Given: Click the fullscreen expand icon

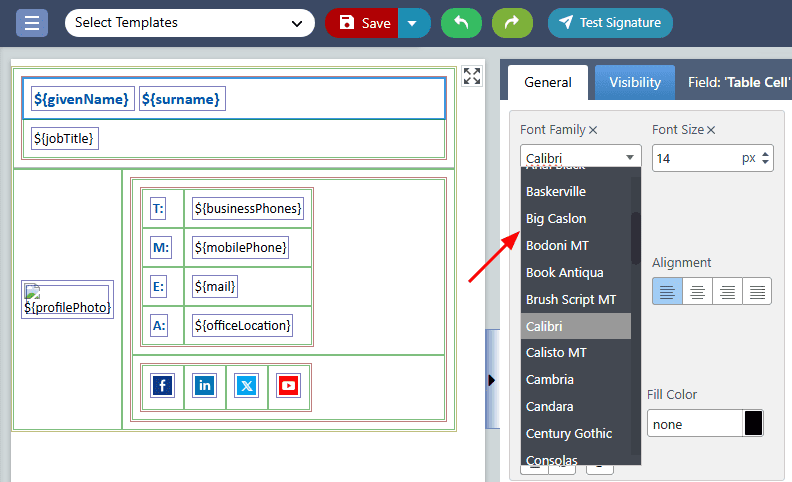Looking at the screenshot, I should 472,77.
